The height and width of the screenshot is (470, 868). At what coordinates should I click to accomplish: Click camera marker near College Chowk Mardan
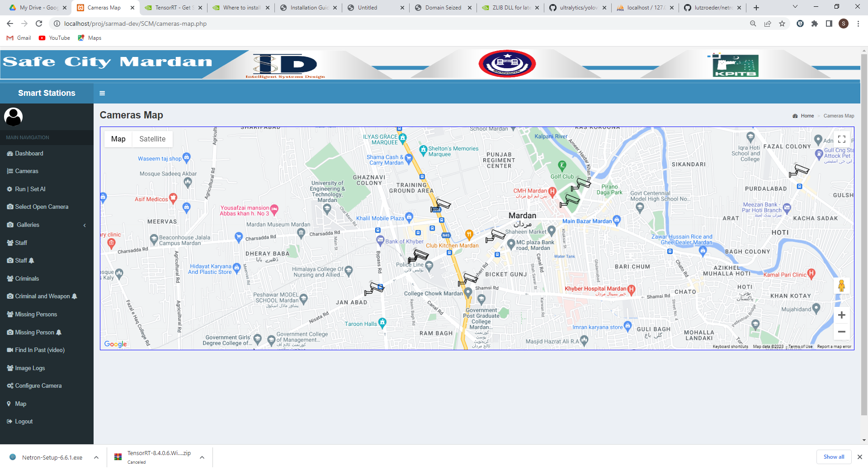[x=468, y=279]
